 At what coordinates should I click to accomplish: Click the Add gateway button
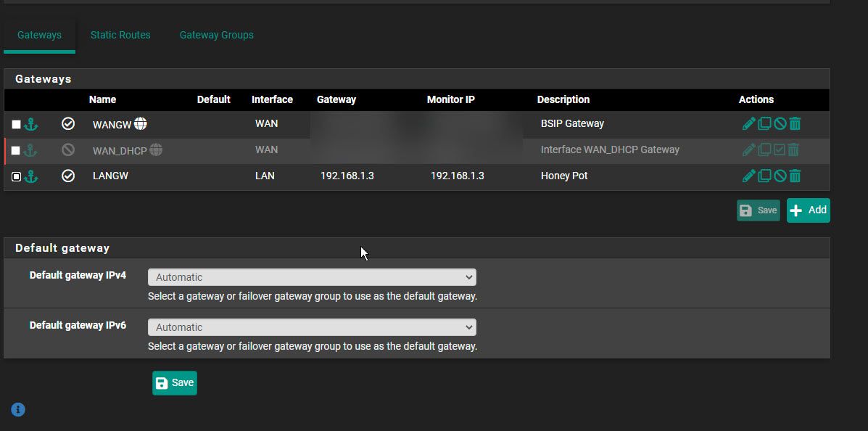(809, 210)
